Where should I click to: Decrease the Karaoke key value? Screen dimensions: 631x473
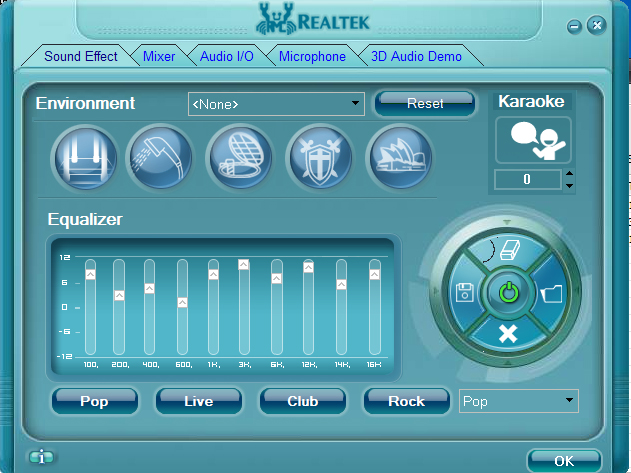(x=569, y=186)
